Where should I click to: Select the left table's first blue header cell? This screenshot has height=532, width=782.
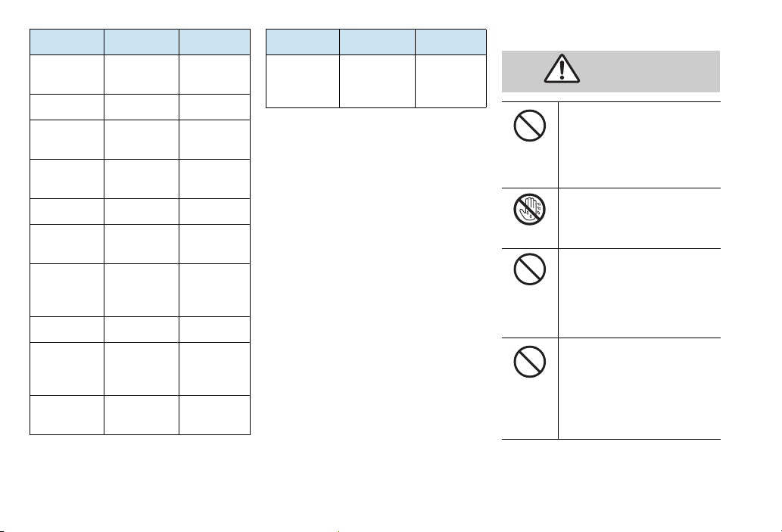pos(67,42)
